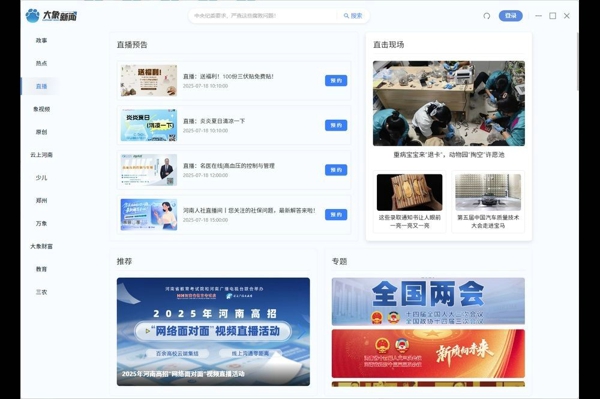Screen dimensions: 600x399
Task: Click the magnifier 搜索 button
Action: point(353,16)
